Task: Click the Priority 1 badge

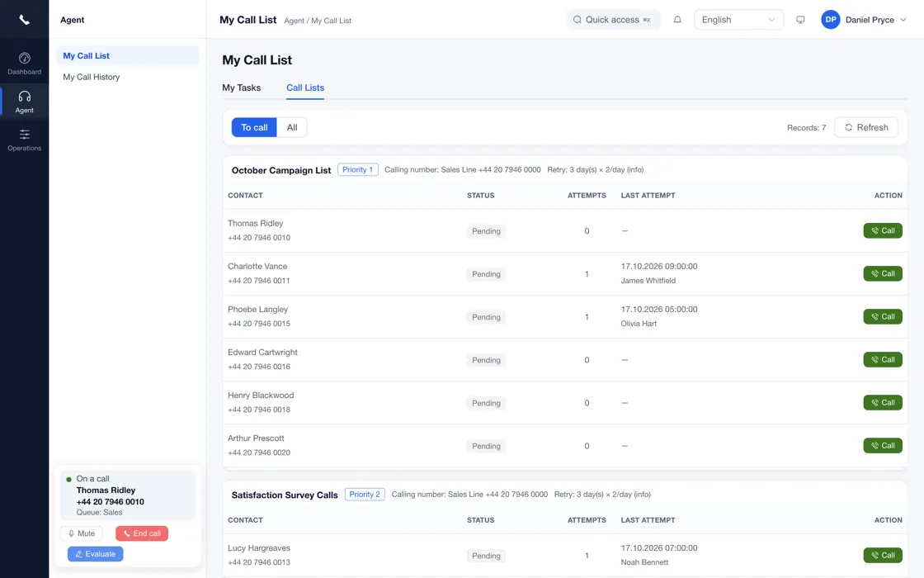Action: click(x=358, y=170)
